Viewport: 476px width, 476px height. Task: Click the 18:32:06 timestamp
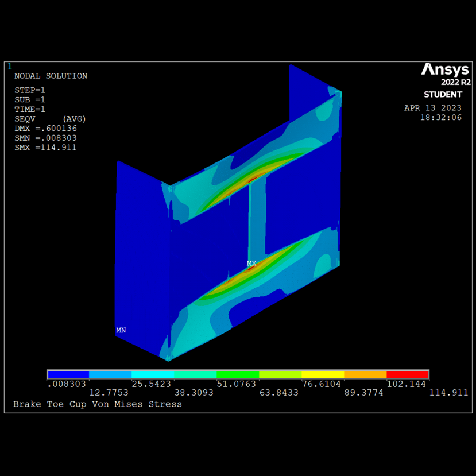pos(441,118)
